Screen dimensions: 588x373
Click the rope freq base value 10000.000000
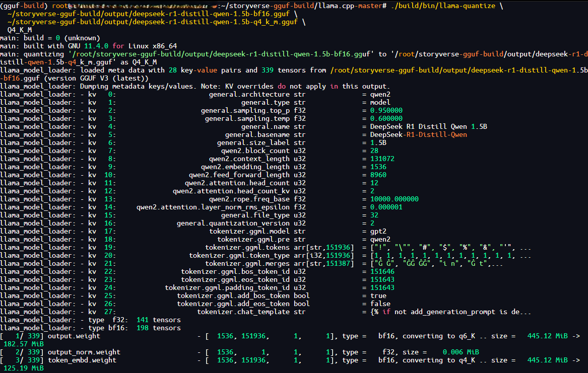coord(395,199)
